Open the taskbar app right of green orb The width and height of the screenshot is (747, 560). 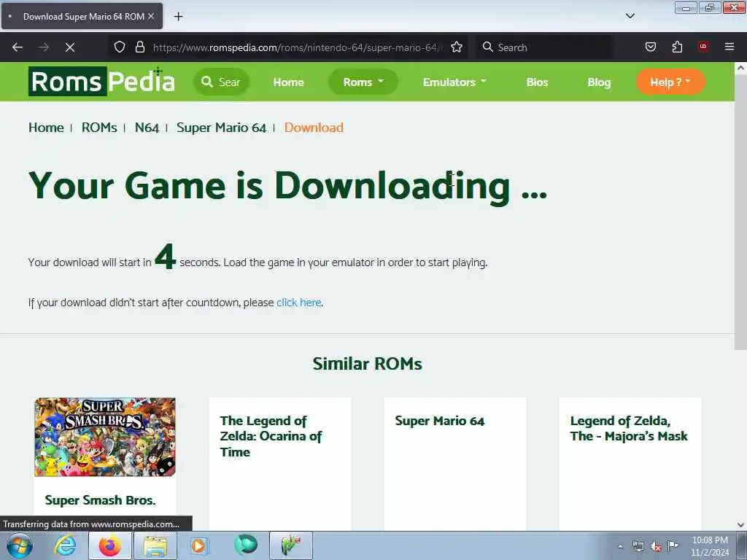[291, 545]
